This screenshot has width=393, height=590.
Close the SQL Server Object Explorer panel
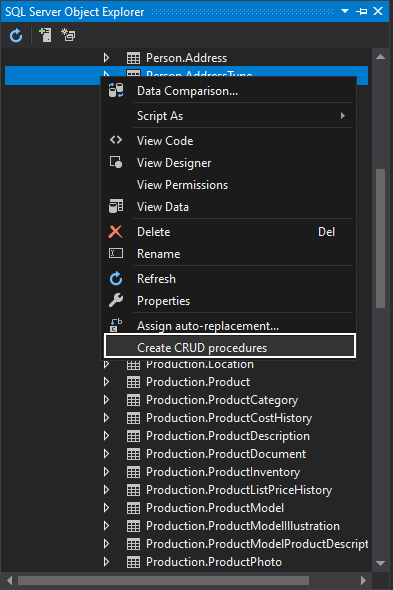(378, 11)
